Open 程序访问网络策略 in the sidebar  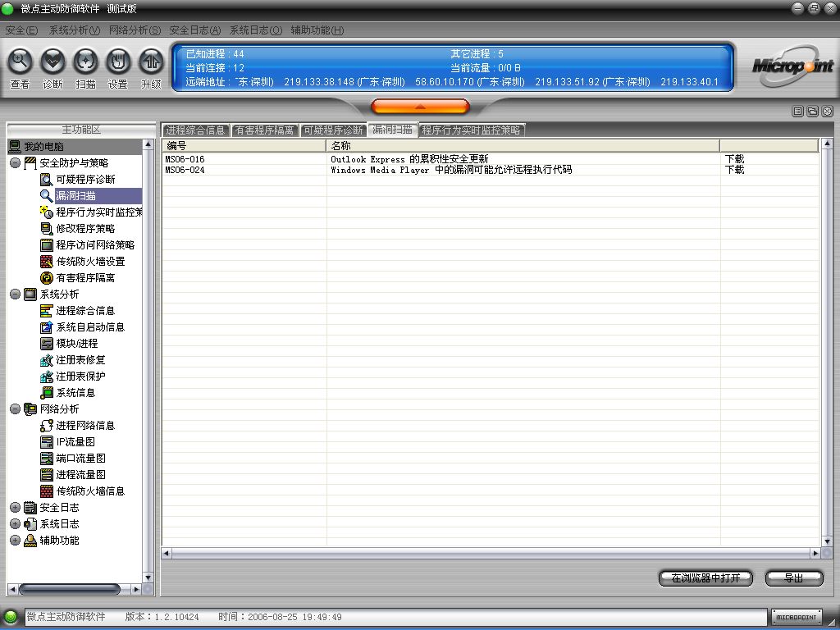point(95,245)
